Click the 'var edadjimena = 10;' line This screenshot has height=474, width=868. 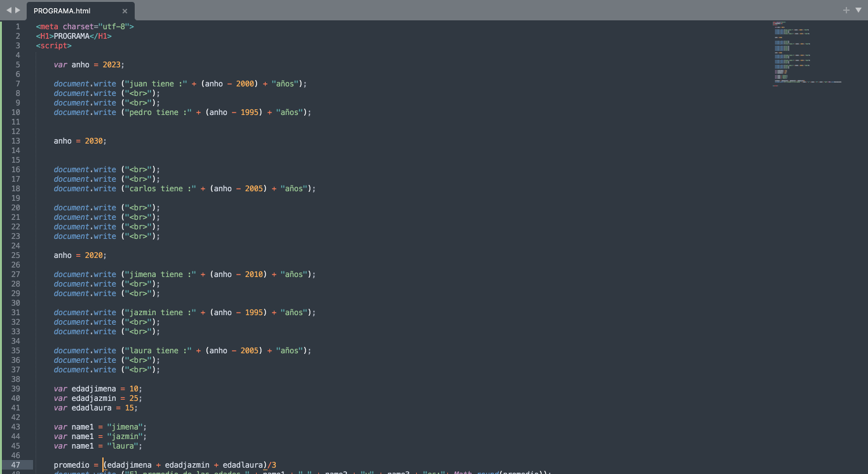(x=98, y=389)
